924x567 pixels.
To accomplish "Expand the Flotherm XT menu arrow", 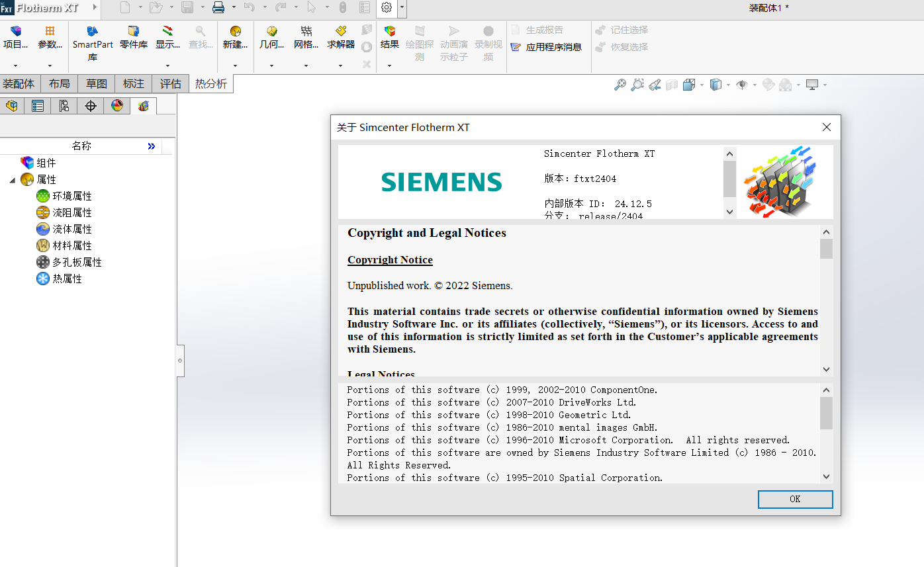I will tap(94, 7).
